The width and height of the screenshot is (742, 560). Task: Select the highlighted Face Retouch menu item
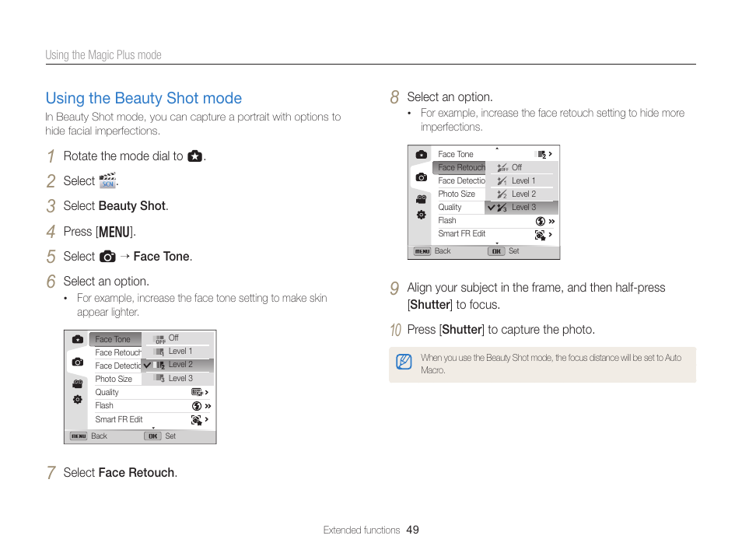(x=459, y=167)
